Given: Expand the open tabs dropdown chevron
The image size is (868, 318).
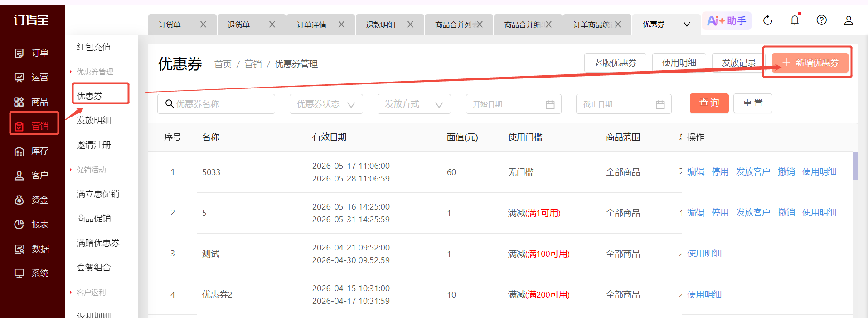Looking at the screenshot, I should coord(687,24).
